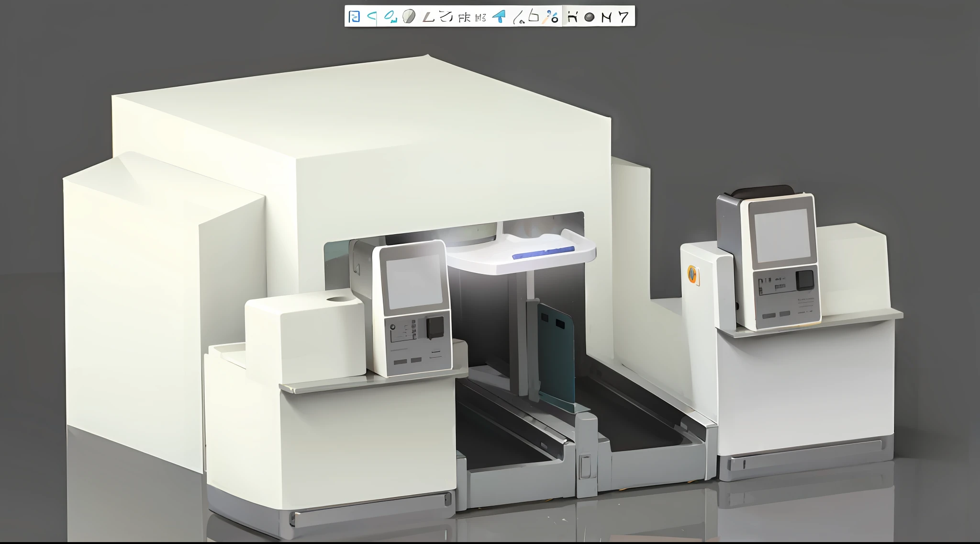This screenshot has width=980, height=544.
Task: Select the dark gray ball icon
Action: [590, 17]
